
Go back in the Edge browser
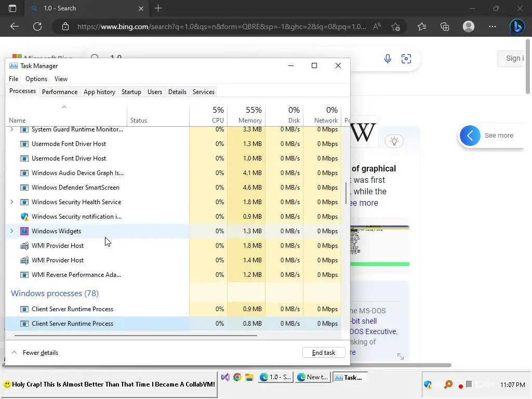(x=14, y=26)
